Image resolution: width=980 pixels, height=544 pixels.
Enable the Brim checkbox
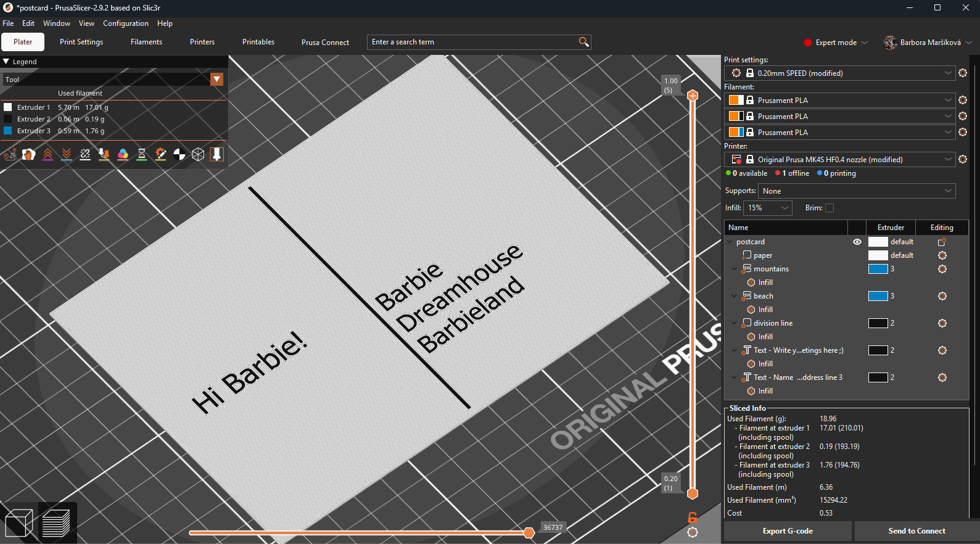point(830,208)
